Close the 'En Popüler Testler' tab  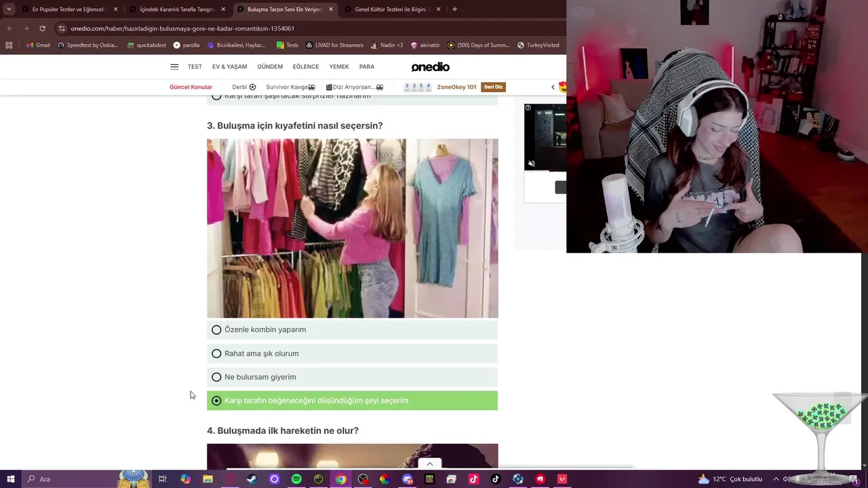[115, 9]
